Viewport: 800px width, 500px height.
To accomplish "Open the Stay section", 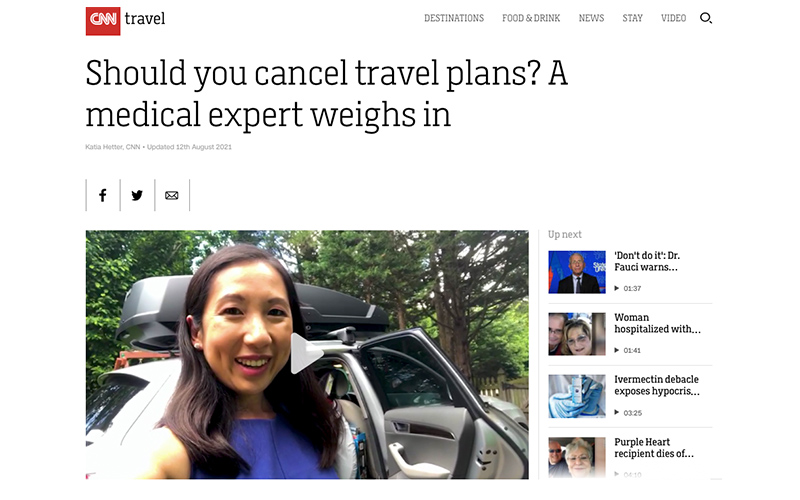I will 632,18.
